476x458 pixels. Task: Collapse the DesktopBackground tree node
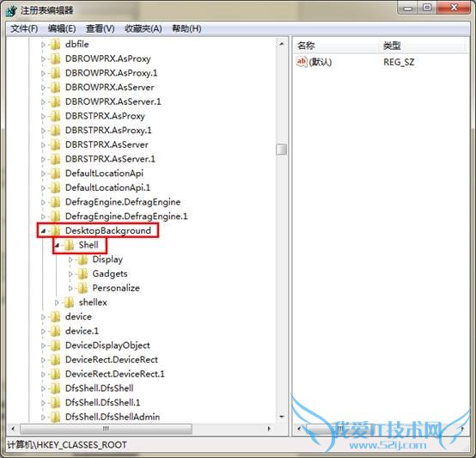[x=44, y=231]
